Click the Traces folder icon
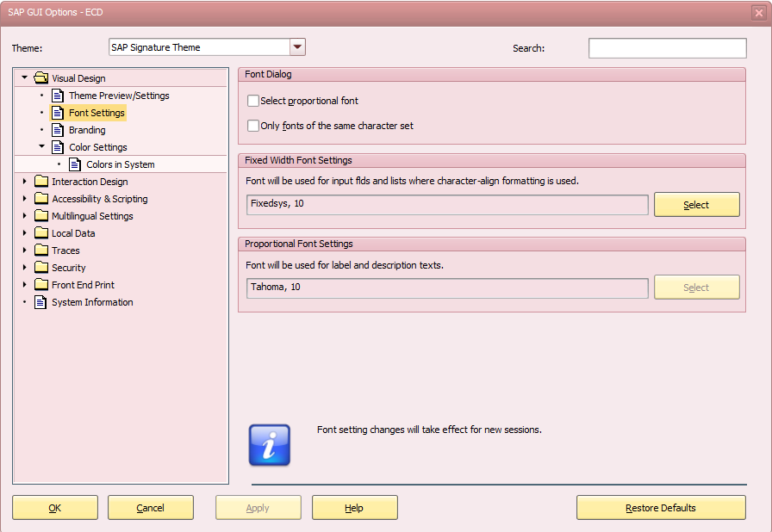This screenshot has width=772, height=532. coord(41,250)
